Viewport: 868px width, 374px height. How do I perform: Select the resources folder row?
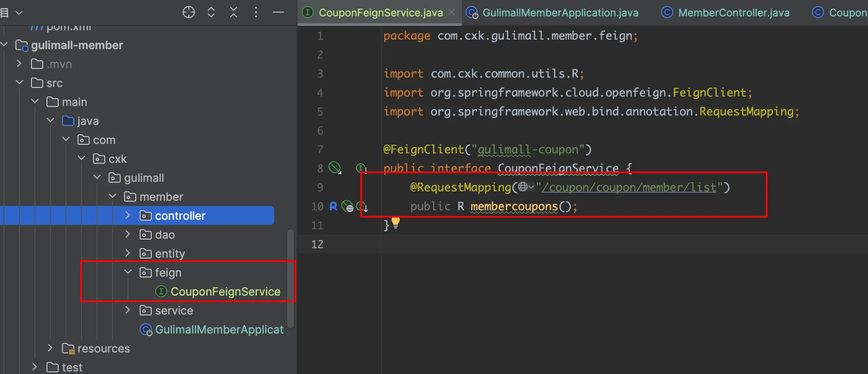103,349
